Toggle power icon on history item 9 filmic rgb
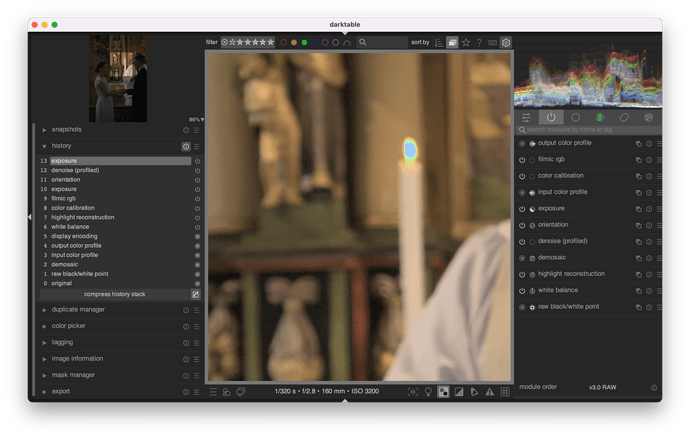 tap(198, 199)
